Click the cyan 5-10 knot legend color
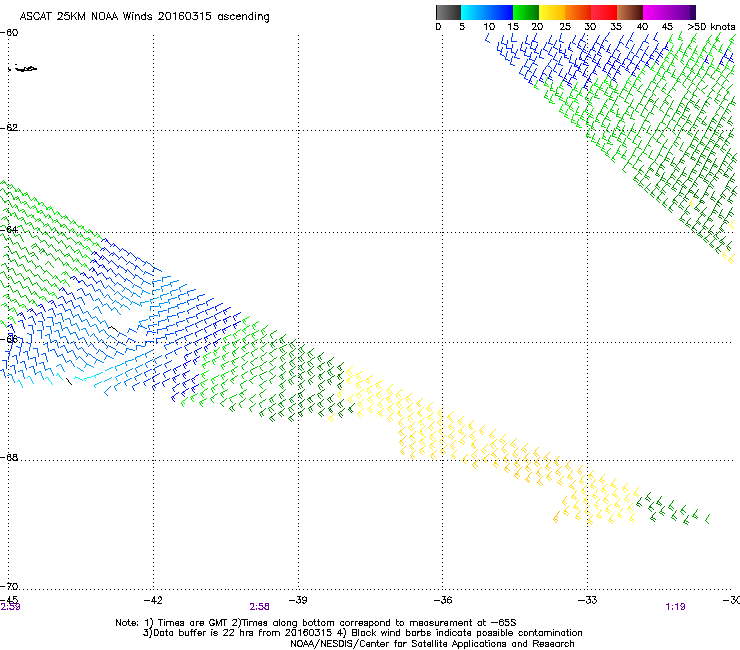Image resolution: width=740 pixels, height=650 pixels. pyautogui.click(x=474, y=12)
